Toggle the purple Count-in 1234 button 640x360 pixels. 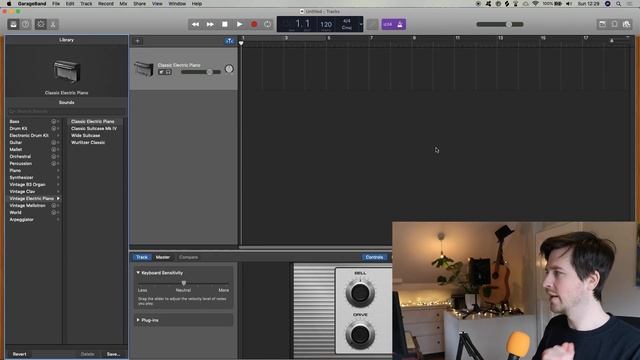[x=388, y=24]
